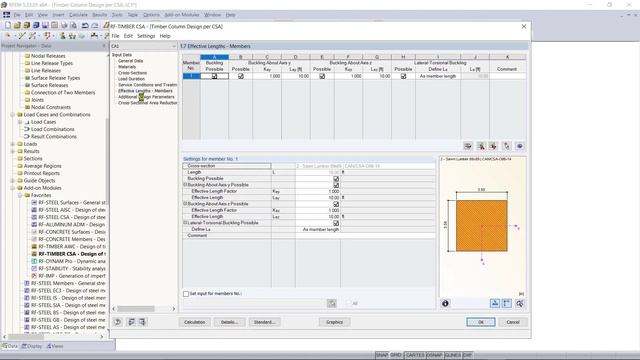Open File menu in RF-TIMBER CSA dialog

tap(116, 36)
